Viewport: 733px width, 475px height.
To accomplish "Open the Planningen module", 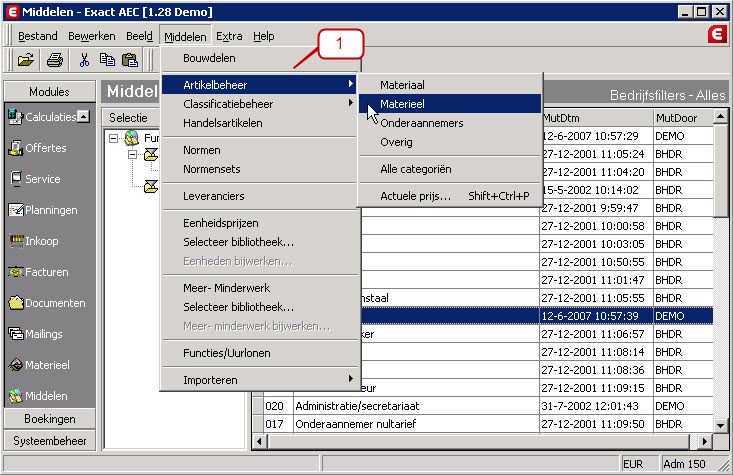I will [x=43, y=210].
